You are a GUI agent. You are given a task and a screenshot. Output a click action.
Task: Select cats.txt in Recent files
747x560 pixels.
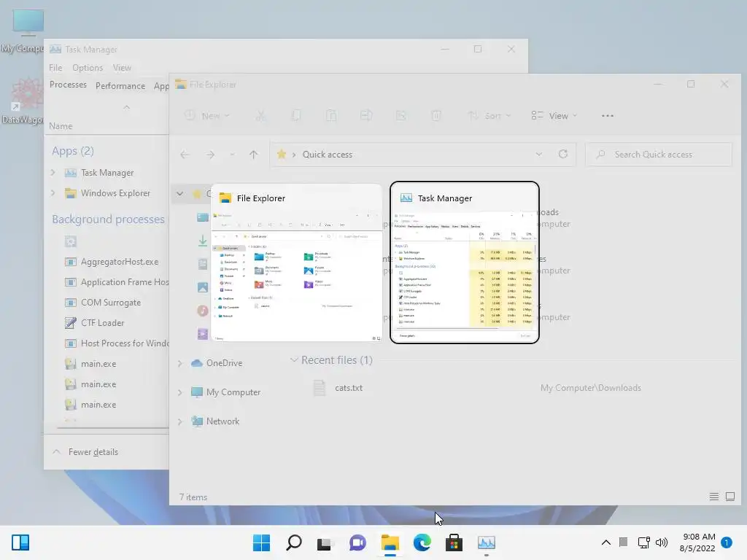click(349, 388)
